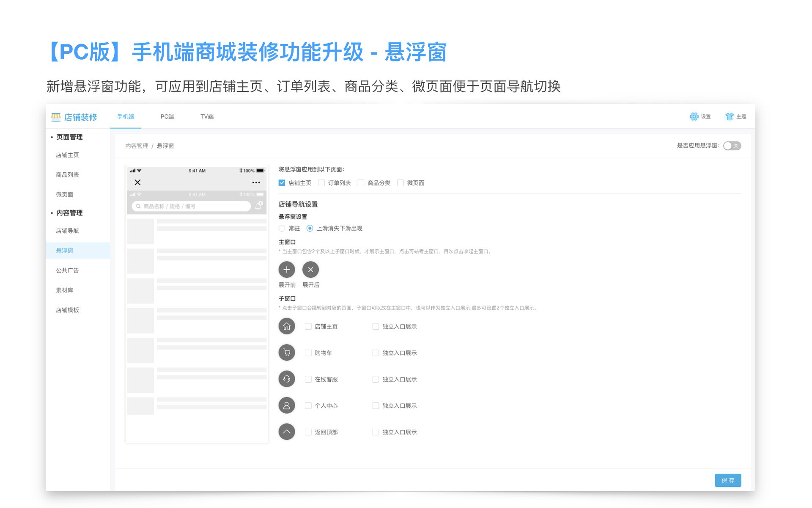The height and width of the screenshot is (508, 812).
Task: Click the three-dots menu in phone preview
Action: click(x=256, y=182)
